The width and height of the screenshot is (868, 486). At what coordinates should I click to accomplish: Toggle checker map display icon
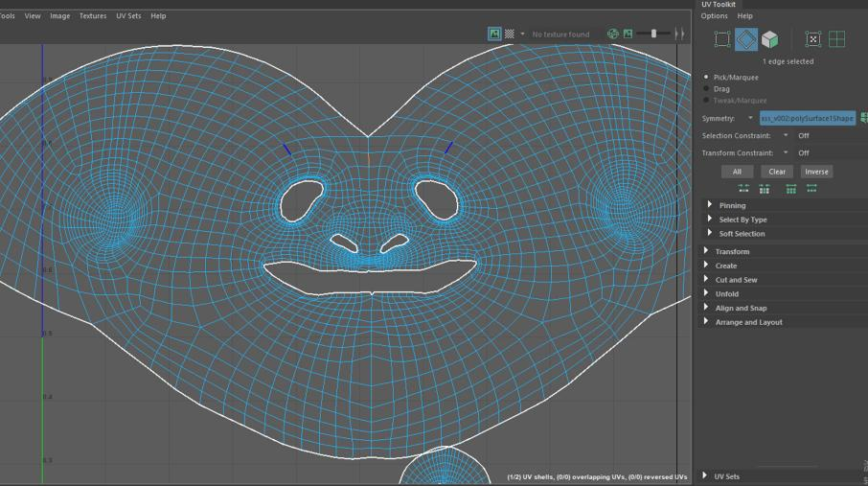pos(510,34)
